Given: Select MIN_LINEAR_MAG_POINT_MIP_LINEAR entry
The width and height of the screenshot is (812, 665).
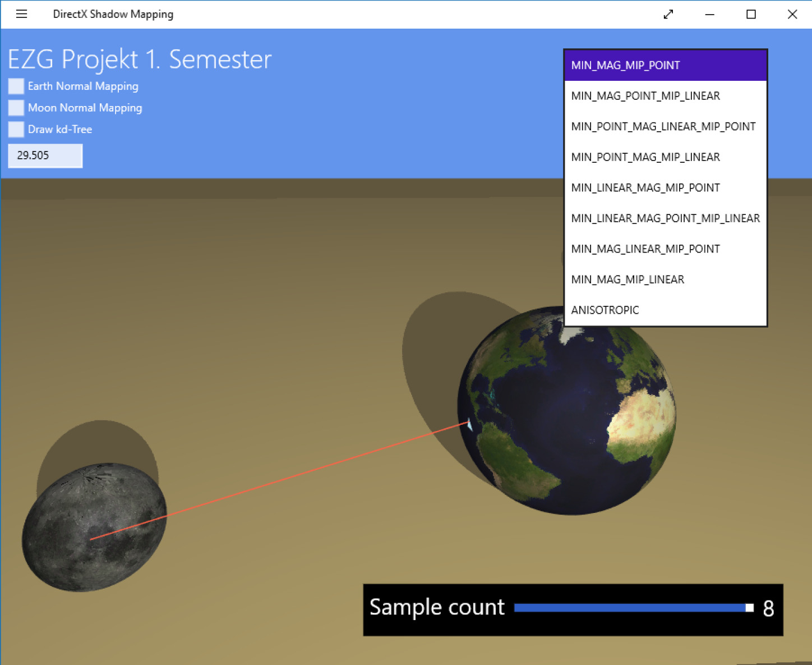Looking at the screenshot, I should pos(665,218).
